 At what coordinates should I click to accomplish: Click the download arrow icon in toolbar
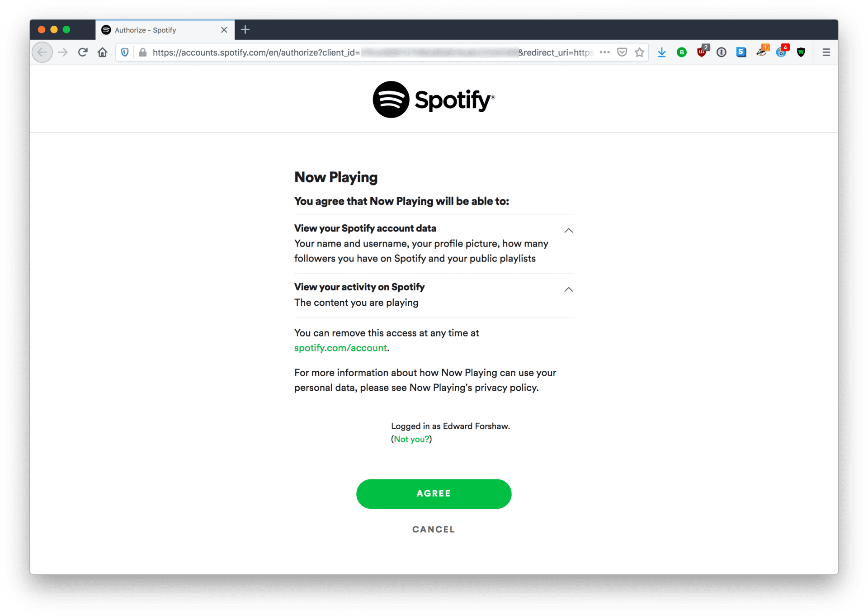pyautogui.click(x=662, y=52)
